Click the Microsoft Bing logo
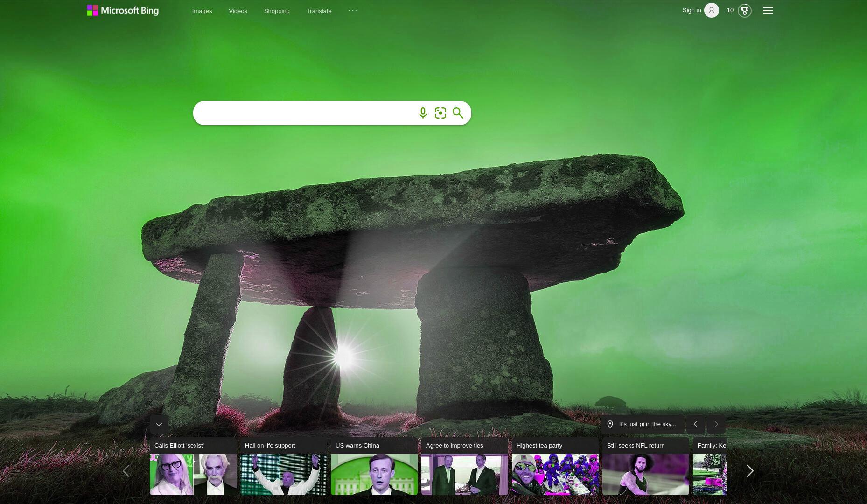This screenshot has height=504, width=867. [123, 10]
